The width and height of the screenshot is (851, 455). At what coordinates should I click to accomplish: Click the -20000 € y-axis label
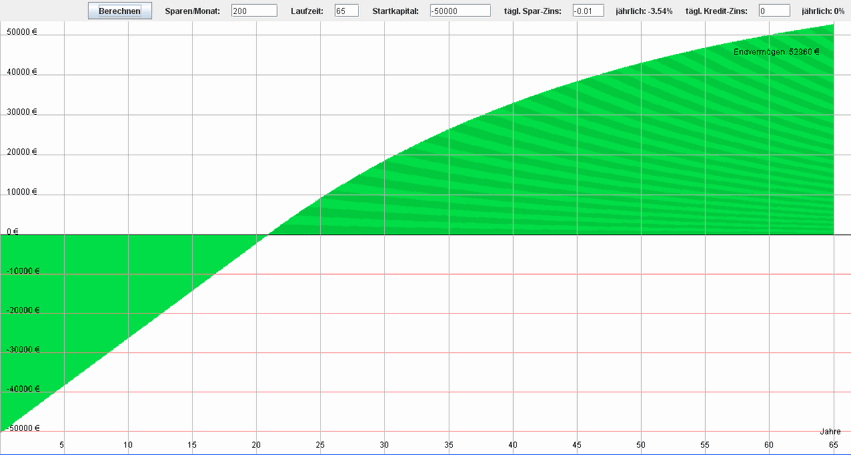coord(21,310)
